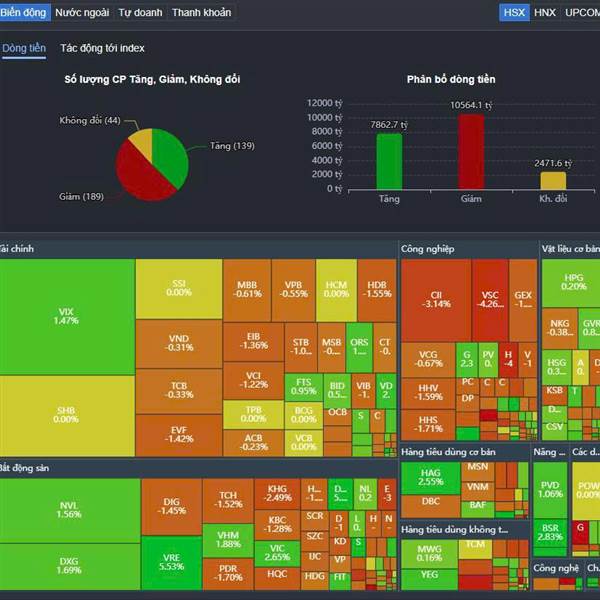This screenshot has width=600, height=600.
Task: Select the VCI -1.22% tile
Action: (253, 381)
